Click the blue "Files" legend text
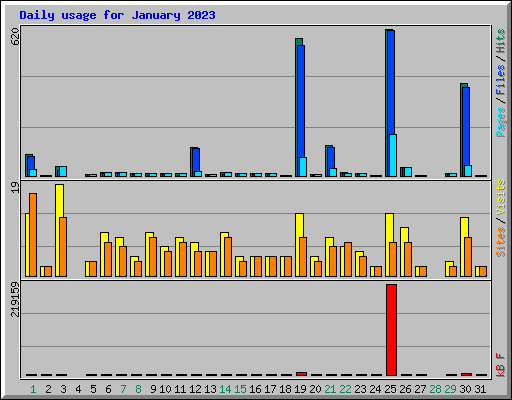This screenshot has width=512, height=400. click(501, 80)
